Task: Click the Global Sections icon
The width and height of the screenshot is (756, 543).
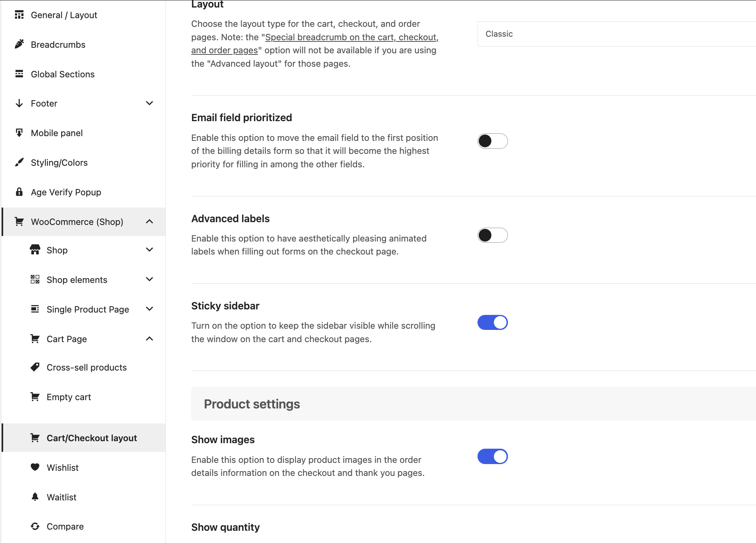Action: pyautogui.click(x=19, y=74)
